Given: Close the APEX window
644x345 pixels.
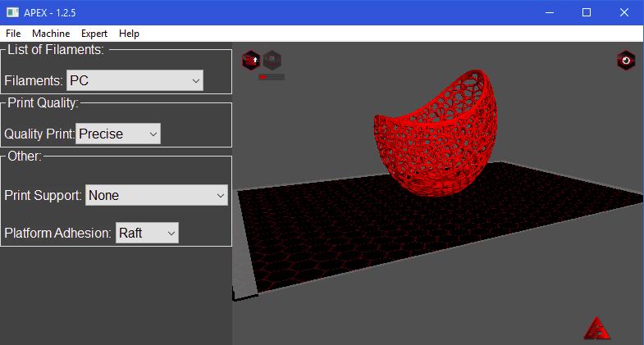Looking at the screenshot, I should point(623,12).
